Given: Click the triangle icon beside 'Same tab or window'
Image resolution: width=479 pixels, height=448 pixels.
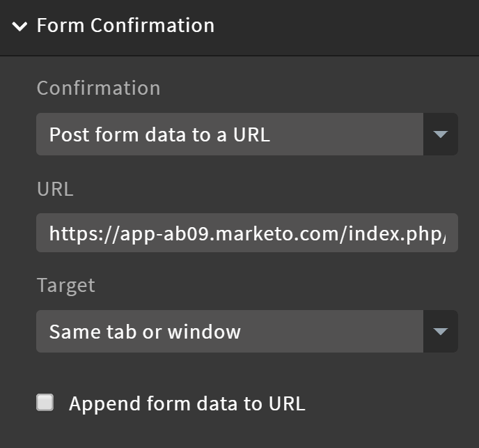Looking at the screenshot, I should point(440,332).
